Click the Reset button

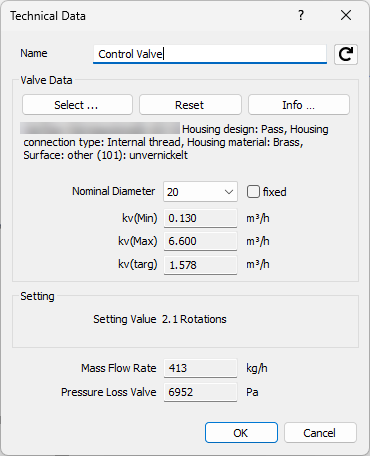[190, 105]
